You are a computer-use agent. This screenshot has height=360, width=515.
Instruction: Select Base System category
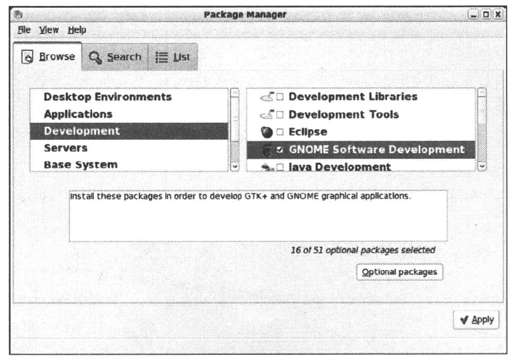[x=129, y=164]
